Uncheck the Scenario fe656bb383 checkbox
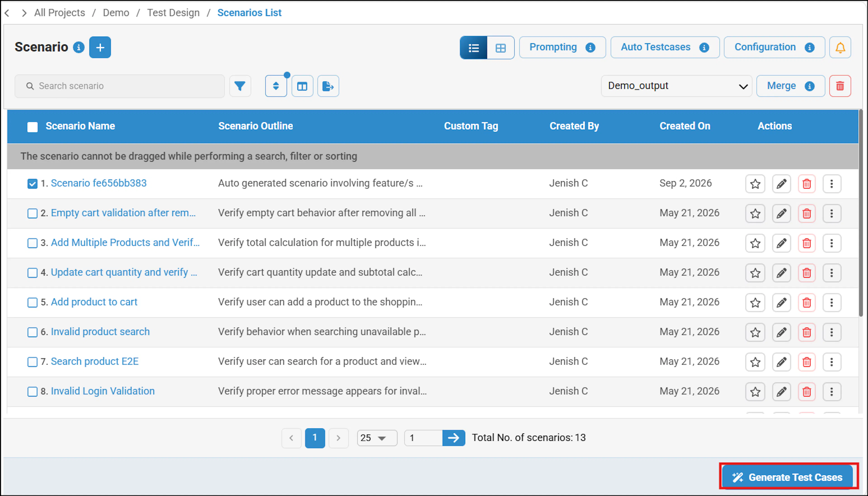 pyautogui.click(x=32, y=184)
